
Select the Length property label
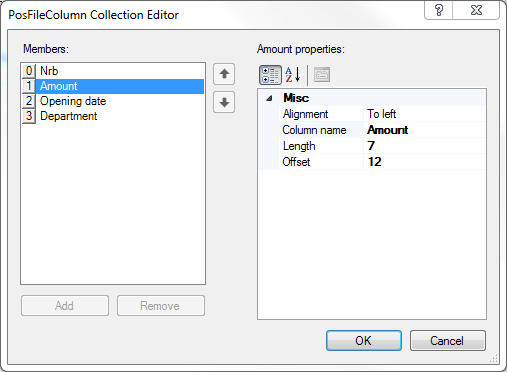point(299,146)
